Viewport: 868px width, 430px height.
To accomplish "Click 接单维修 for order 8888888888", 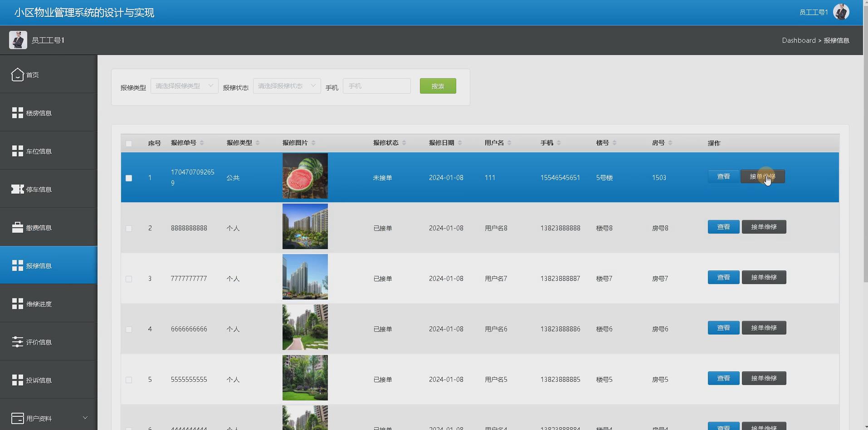I will pos(764,227).
